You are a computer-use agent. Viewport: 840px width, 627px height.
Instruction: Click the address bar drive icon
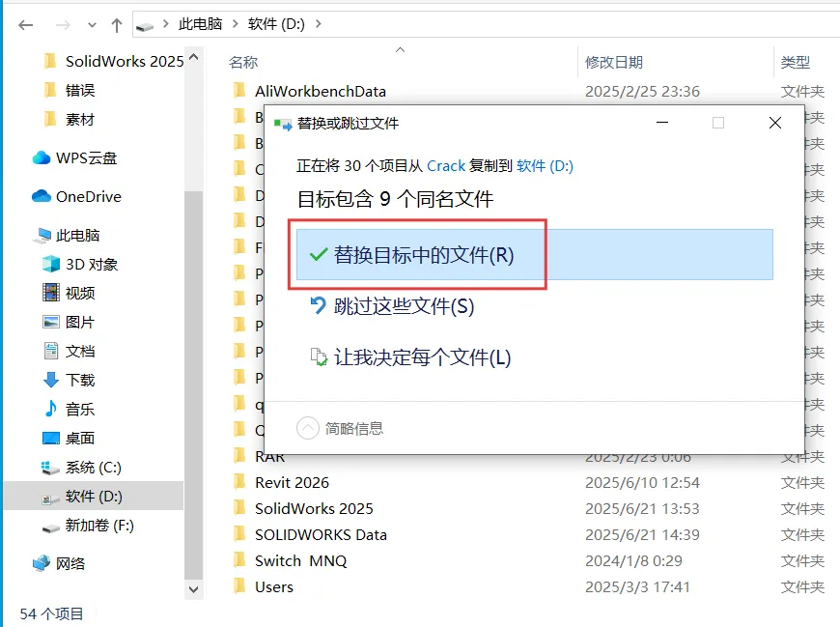(x=145, y=26)
